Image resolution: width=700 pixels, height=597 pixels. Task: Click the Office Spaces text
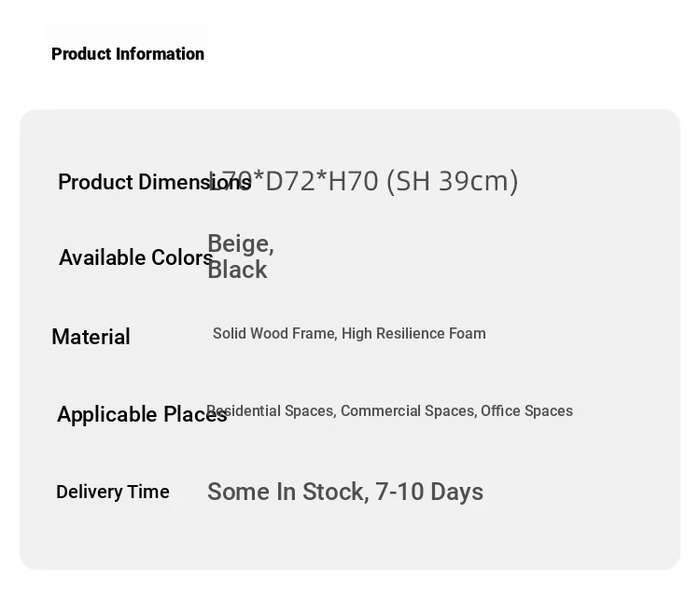pyautogui.click(x=526, y=411)
